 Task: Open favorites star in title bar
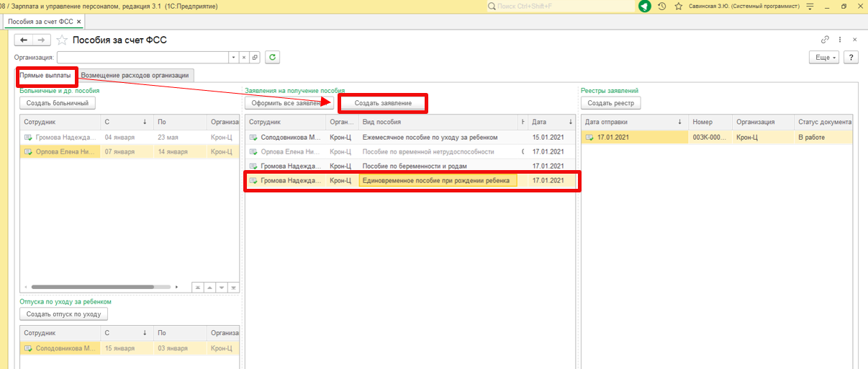coord(678,6)
